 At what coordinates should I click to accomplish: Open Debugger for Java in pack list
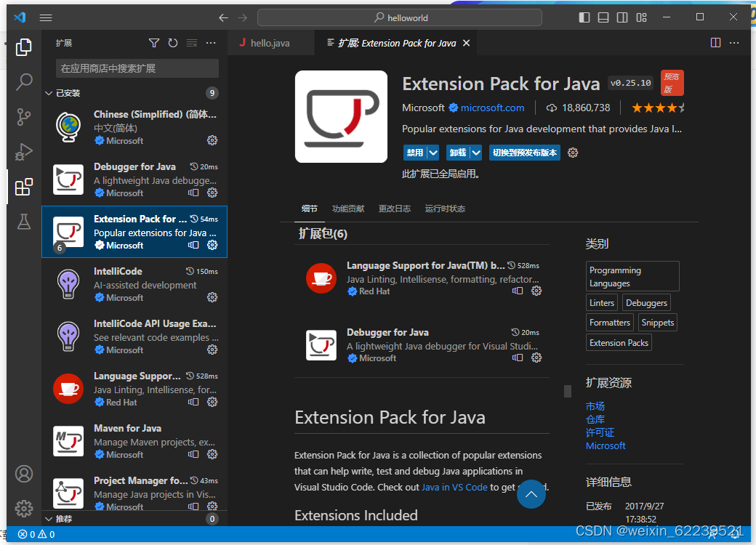pyautogui.click(x=422, y=345)
